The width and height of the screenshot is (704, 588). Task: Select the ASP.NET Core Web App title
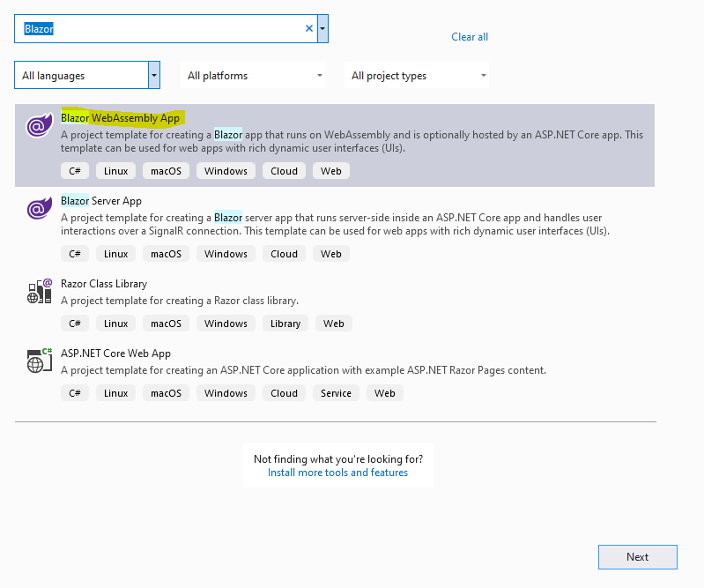point(115,354)
